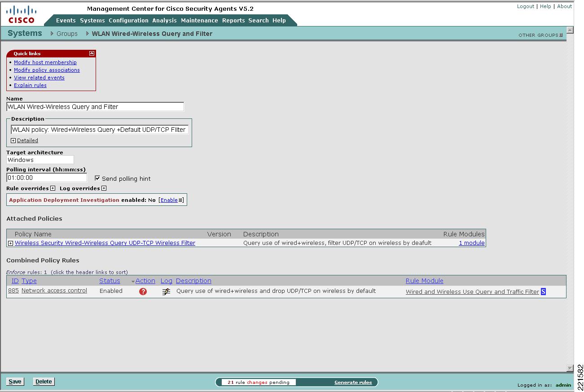Open the Systems menu

pos(92,20)
